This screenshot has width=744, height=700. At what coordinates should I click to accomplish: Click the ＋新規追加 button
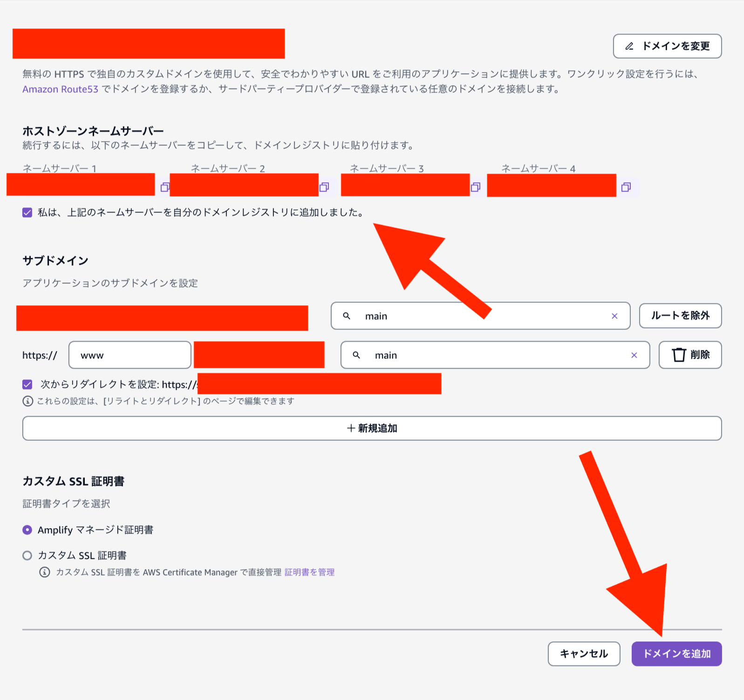372,428
